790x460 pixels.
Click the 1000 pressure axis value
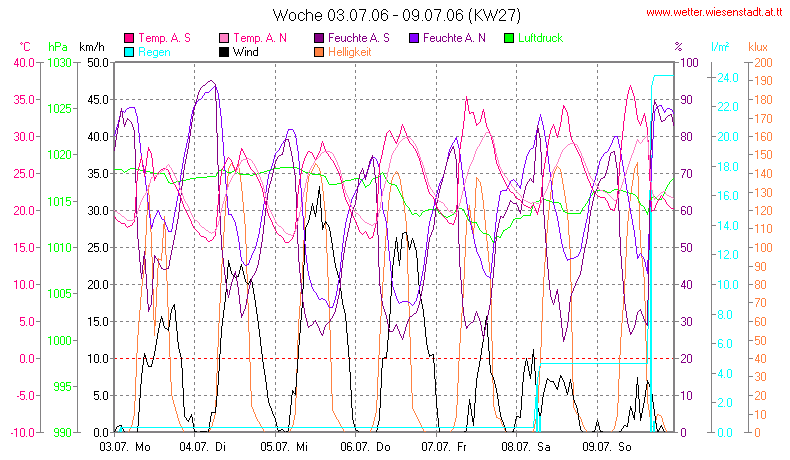59,341
